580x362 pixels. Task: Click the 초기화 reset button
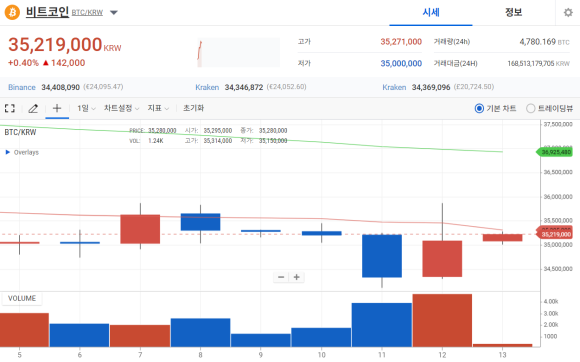coord(193,108)
